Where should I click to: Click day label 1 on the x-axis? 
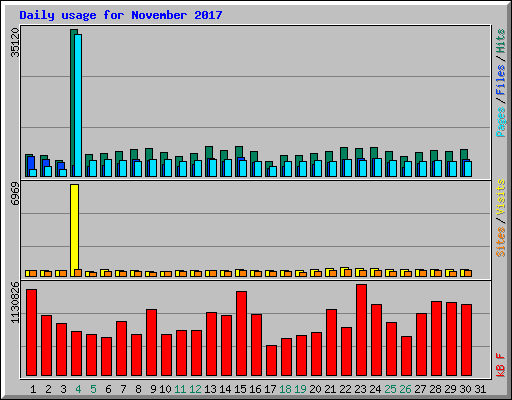[x=33, y=389]
